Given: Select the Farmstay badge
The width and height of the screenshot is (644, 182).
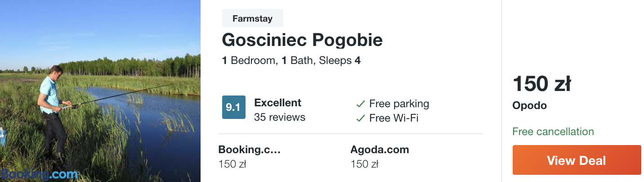Looking at the screenshot, I should [x=253, y=18].
